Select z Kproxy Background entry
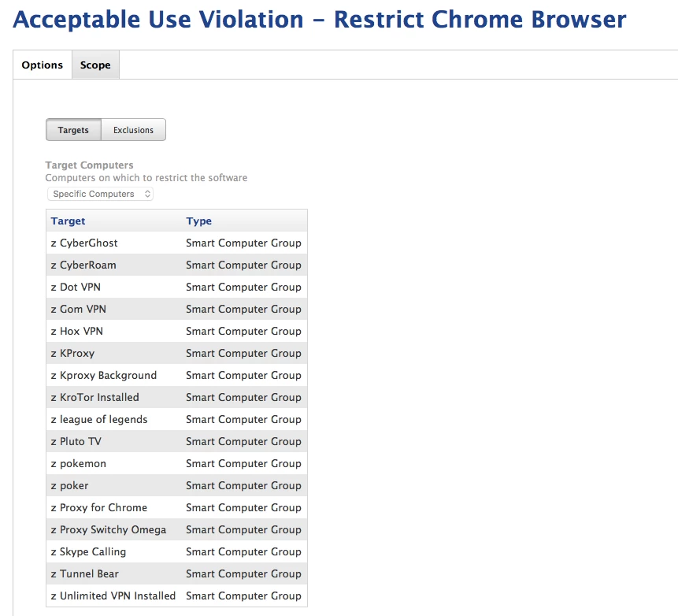This screenshot has width=678, height=616. coord(177,376)
